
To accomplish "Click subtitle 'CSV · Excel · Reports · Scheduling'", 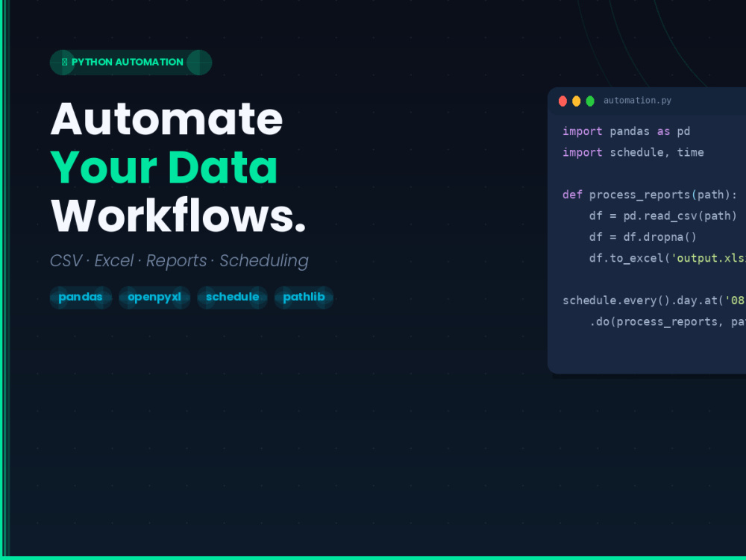I will (x=179, y=260).
